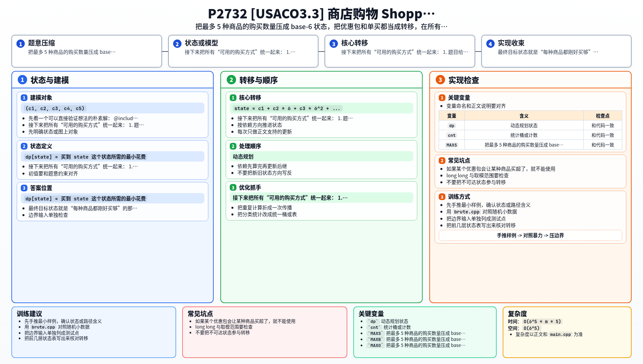Click the dp[state] formula under 状态定义
The height and width of the screenshot is (364, 643).
tap(85, 157)
